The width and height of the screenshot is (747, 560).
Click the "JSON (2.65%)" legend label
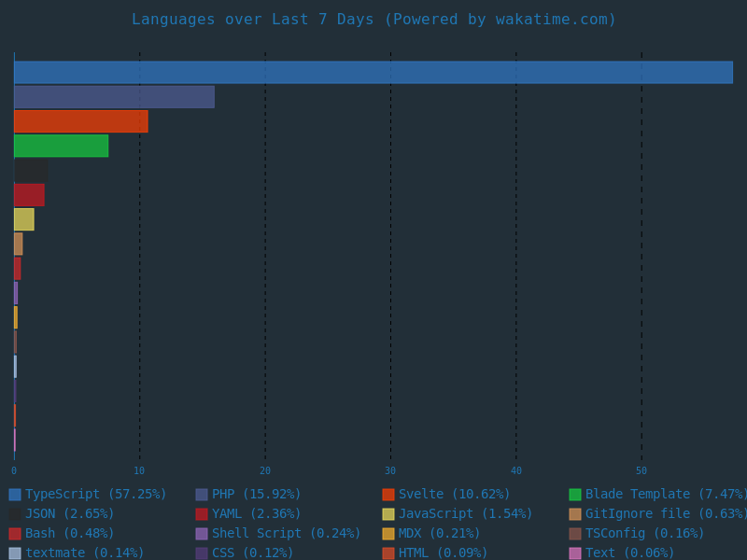69,514
